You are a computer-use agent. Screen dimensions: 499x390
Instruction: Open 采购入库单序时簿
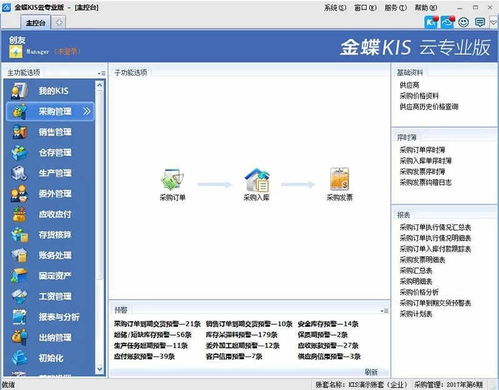425,161
